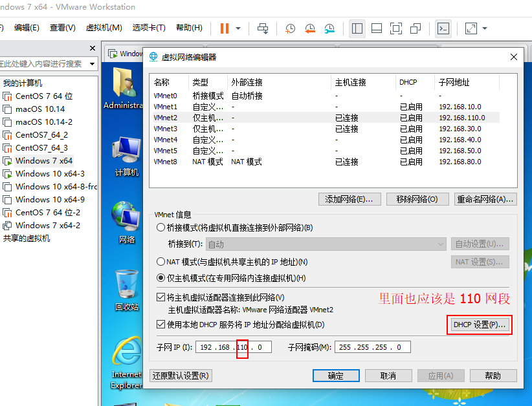The width and height of the screenshot is (532, 406).
Task: Click the 子网 IP input field
Action: coord(234,347)
